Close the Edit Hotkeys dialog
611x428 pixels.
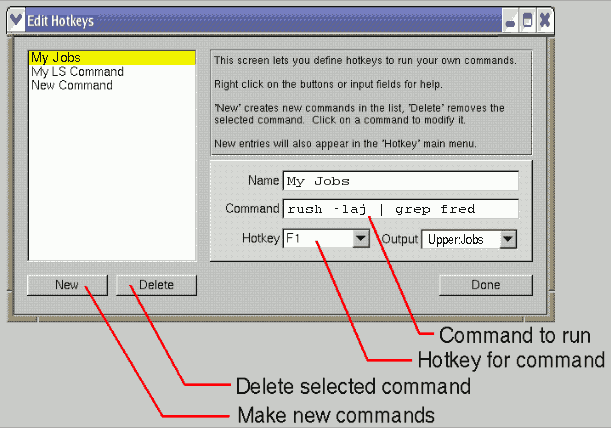coord(544,20)
